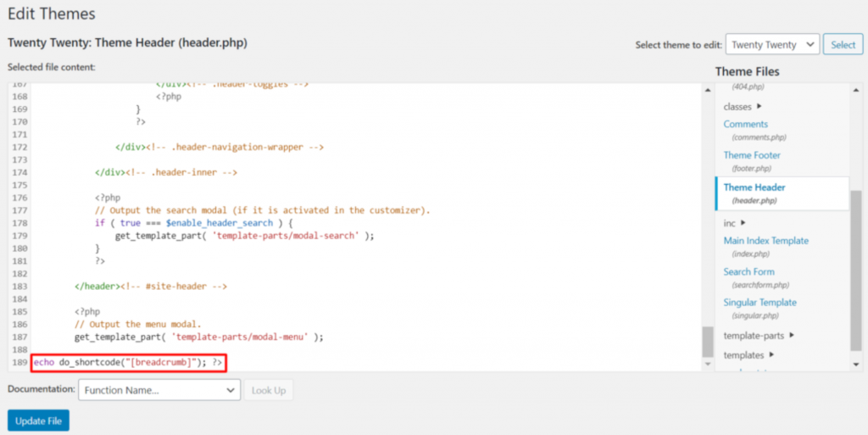Image resolution: width=868 pixels, height=435 pixels.
Task: Click the code editor vertical scrollbar thumb
Action: [x=708, y=342]
